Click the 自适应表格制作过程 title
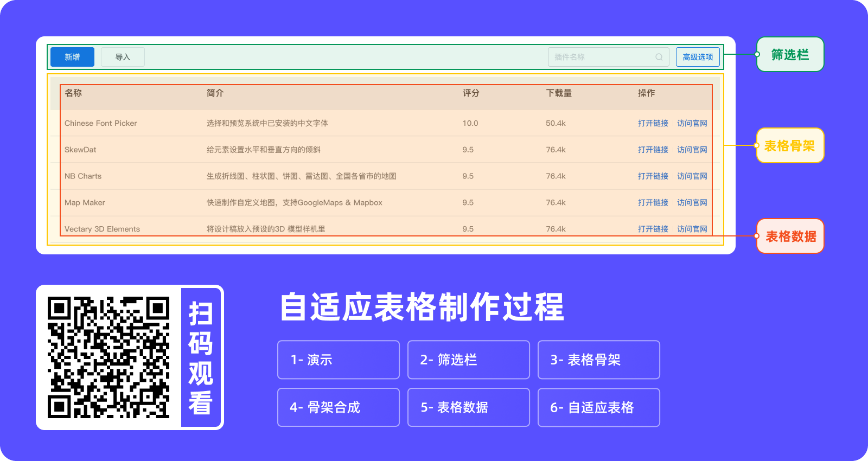 click(422, 307)
